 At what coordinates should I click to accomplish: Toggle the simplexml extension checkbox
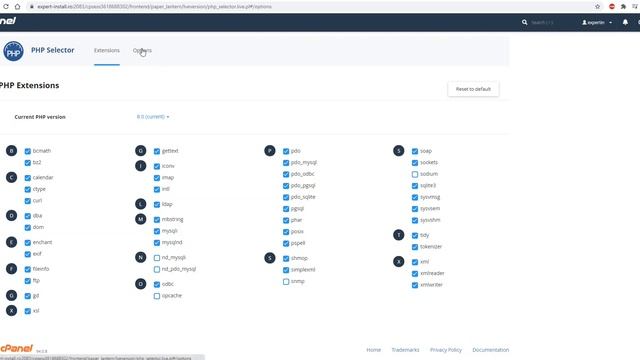point(286,270)
